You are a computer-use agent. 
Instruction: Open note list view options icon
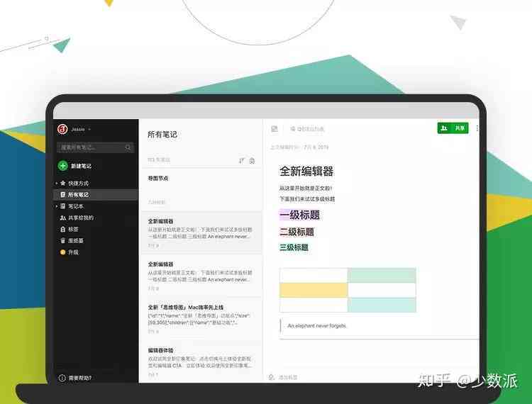tap(252, 161)
